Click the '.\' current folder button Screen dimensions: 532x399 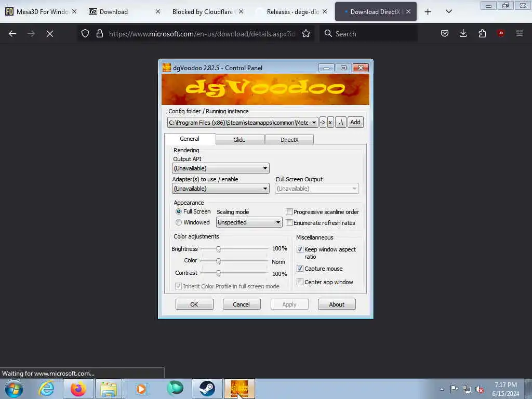(x=341, y=122)
